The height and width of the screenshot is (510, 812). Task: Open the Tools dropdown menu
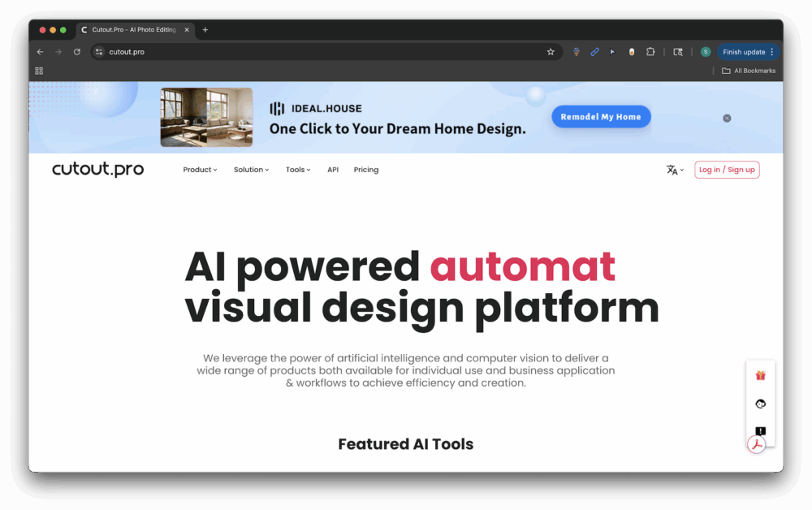click(298, 170)
